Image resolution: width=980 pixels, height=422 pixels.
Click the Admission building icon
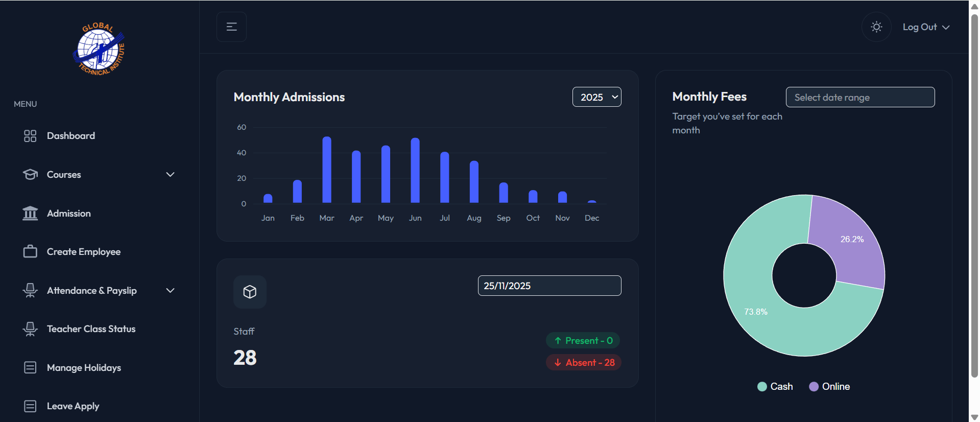(30, 214)
